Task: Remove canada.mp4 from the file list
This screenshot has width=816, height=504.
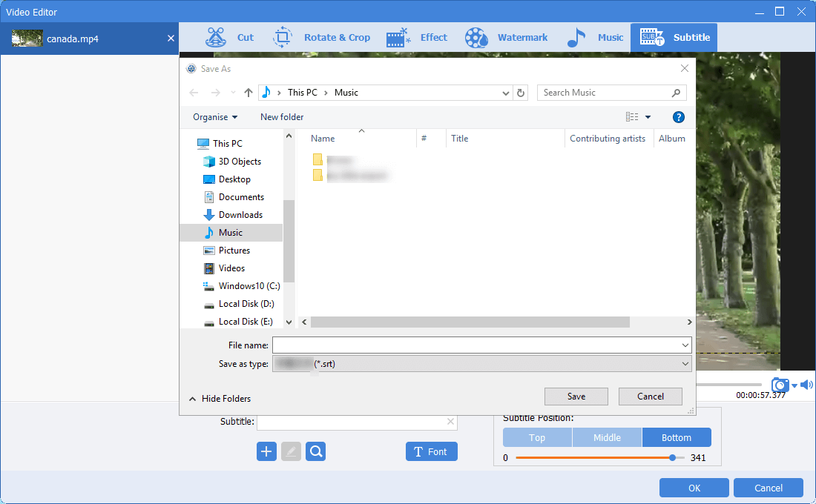Action: (171, 39)
